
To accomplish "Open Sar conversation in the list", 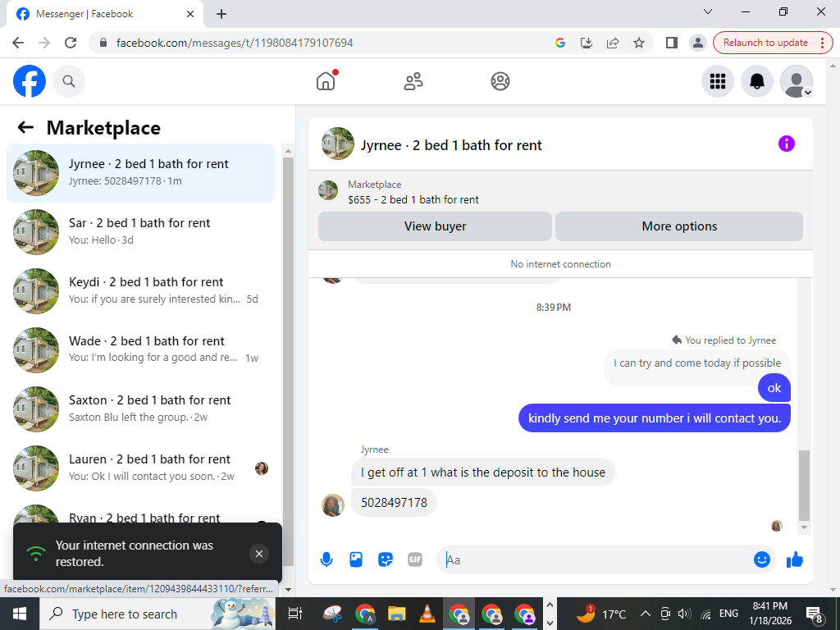I will point(140,231).
